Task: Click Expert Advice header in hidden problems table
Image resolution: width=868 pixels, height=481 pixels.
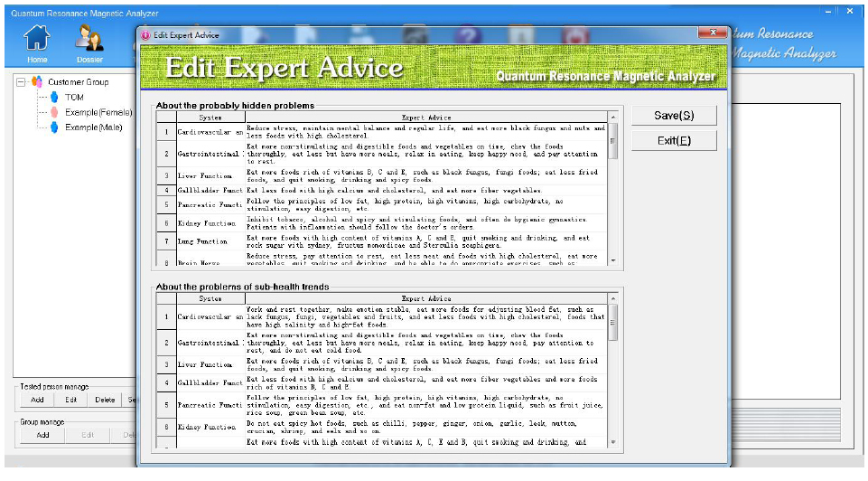Action: click(x=426, y=118)
